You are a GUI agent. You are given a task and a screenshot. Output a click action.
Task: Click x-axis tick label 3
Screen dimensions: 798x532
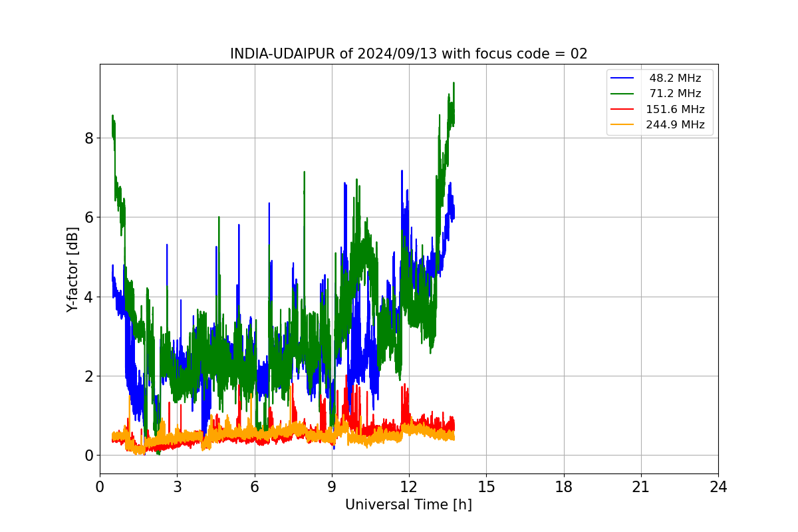click(x=177, y=486)
